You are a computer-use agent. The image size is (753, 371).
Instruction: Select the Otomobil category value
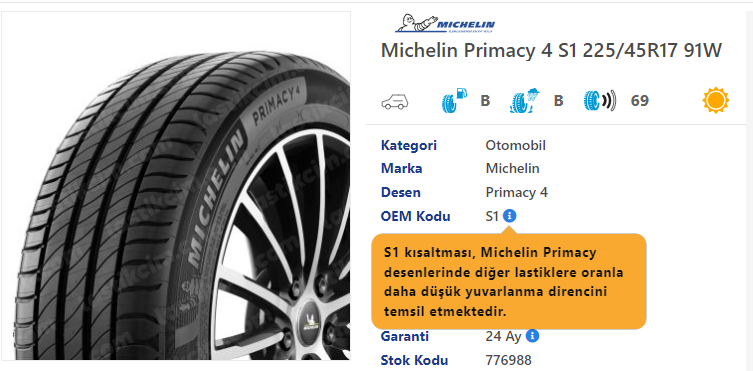click(x=515, y=145)
